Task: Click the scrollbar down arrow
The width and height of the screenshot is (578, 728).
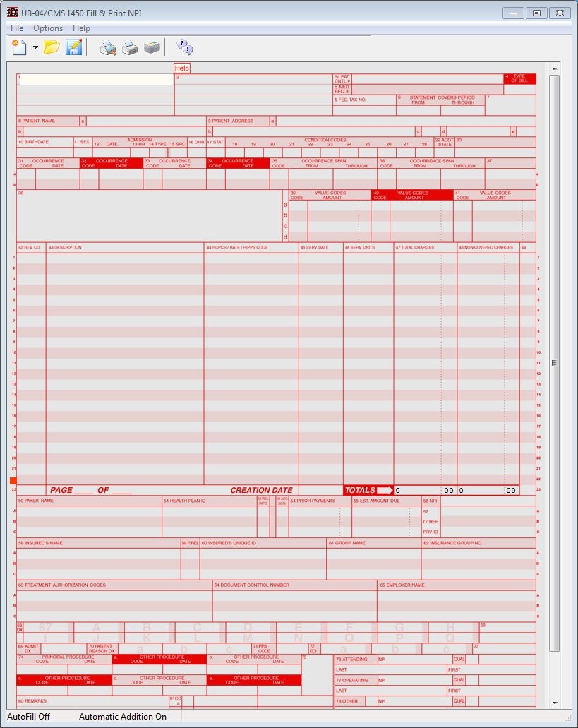Action: pyautogui.click(x=555, y=703)
